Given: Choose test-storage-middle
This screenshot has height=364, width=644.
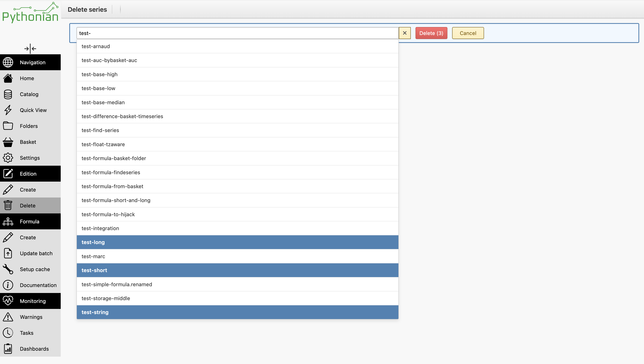Looking at the screenshot, I should [237, 298].
